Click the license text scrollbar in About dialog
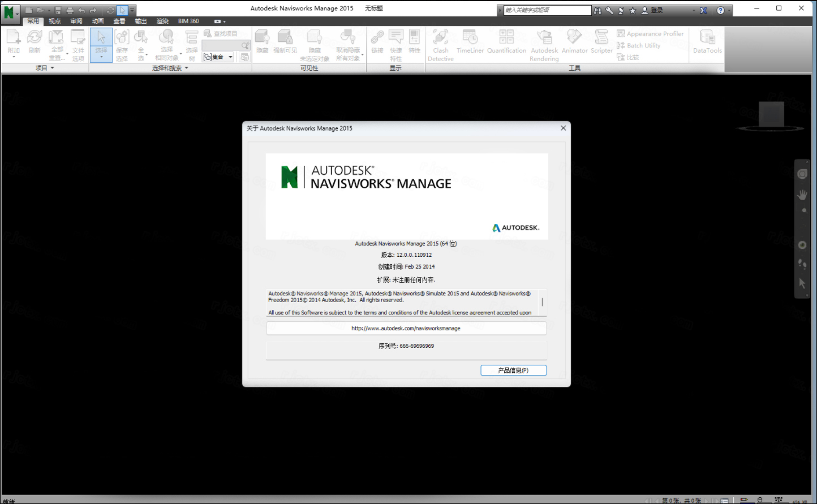This screenshot has height=504, width=817. coord(541,303)
